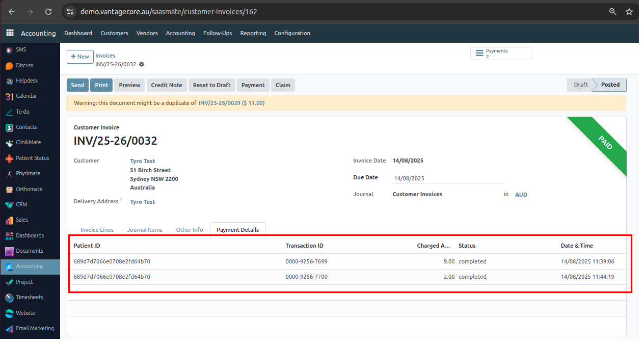Open Discuss app from sidebar

tap(24, 65)
